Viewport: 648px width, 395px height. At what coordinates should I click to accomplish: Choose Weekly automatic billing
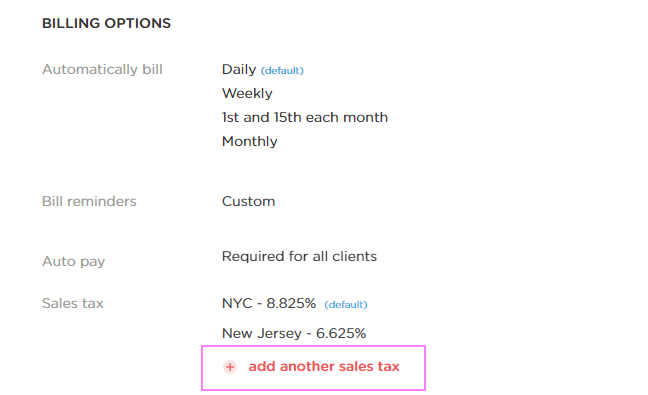(x=247, y=93)
